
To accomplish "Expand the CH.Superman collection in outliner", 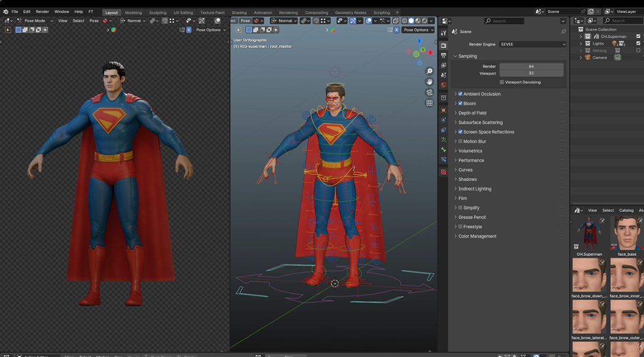I will click(x=581, y=37).
